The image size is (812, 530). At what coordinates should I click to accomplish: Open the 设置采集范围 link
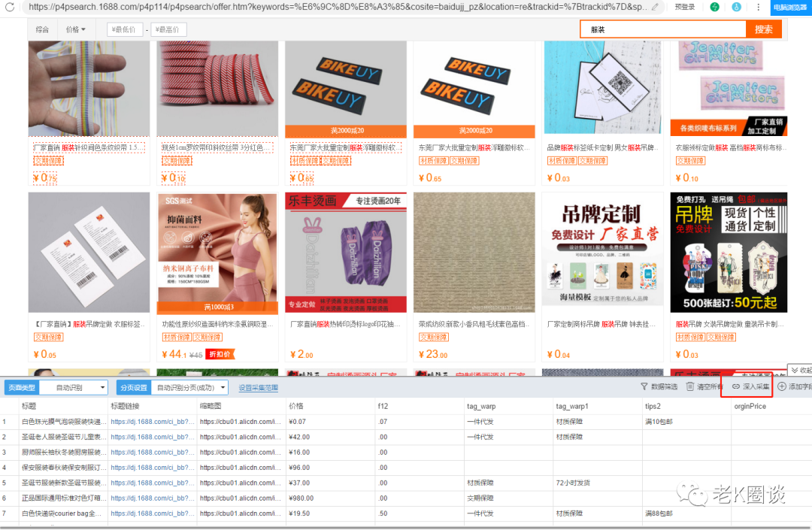[259, 388]
